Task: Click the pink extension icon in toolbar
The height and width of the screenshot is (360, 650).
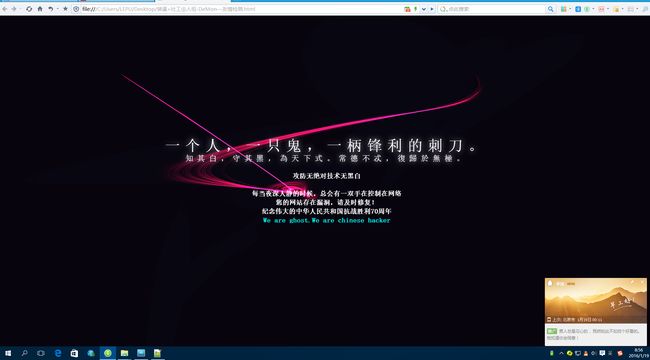Action: click(601, 9)
